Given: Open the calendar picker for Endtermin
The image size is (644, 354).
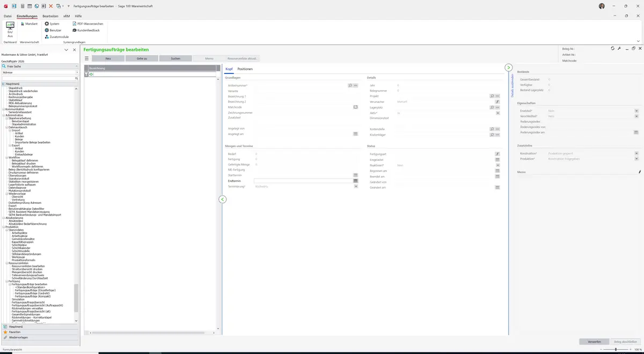Looking at the screenshot, I should 355,181.
